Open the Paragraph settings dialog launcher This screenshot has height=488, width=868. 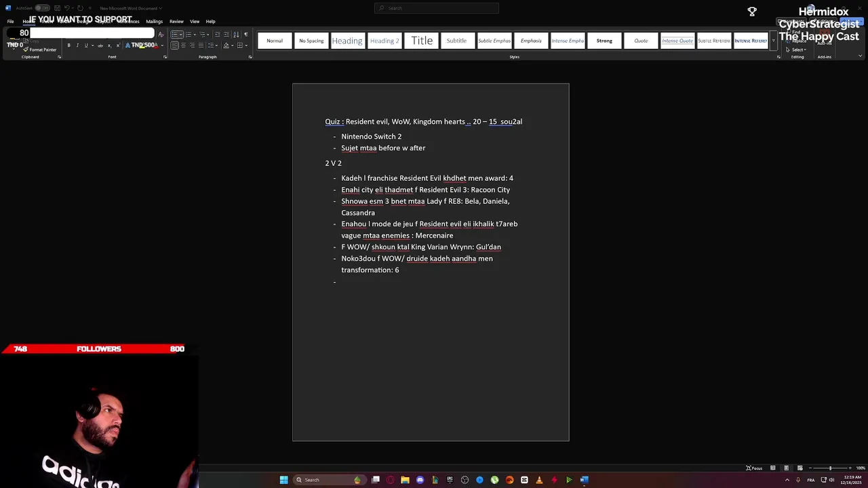(250, 57)
